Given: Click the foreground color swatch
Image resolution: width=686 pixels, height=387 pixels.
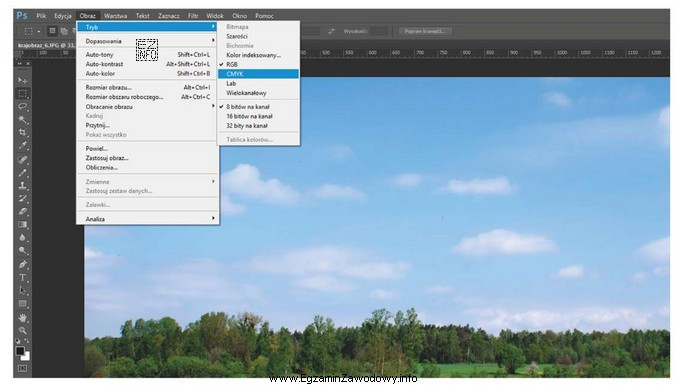Looking at the screenshot, I should click(x=20, y=351).
